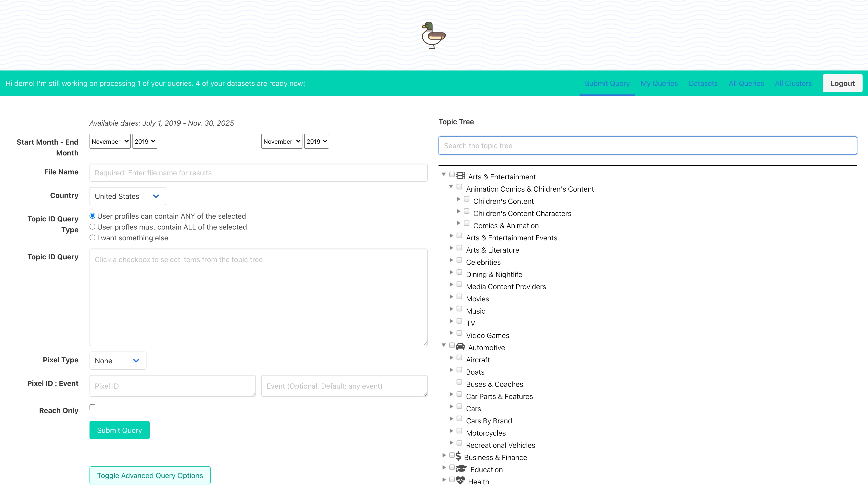
Task: Click the heart icon beside Health
Action: click(x=460, y=481)
